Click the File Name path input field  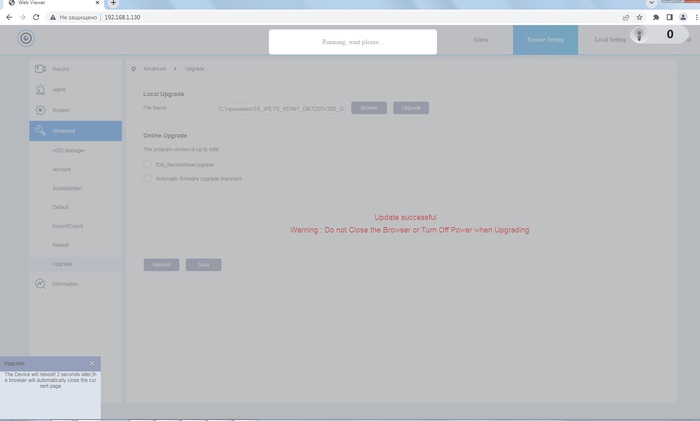281,108
